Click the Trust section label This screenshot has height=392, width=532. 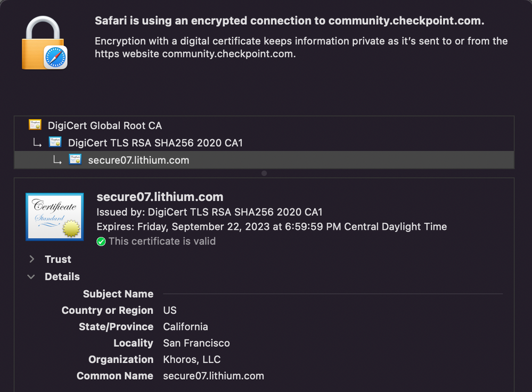(x=58, y=260)
